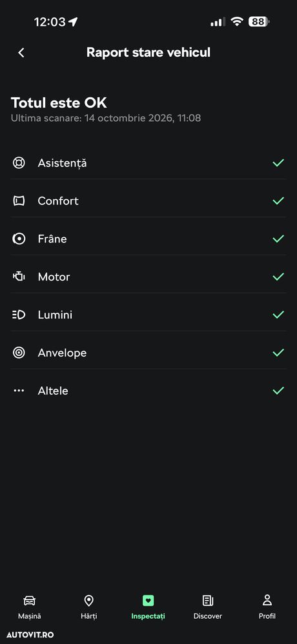
Task: Expand the Lumini status row
Action: pos(148,315)
